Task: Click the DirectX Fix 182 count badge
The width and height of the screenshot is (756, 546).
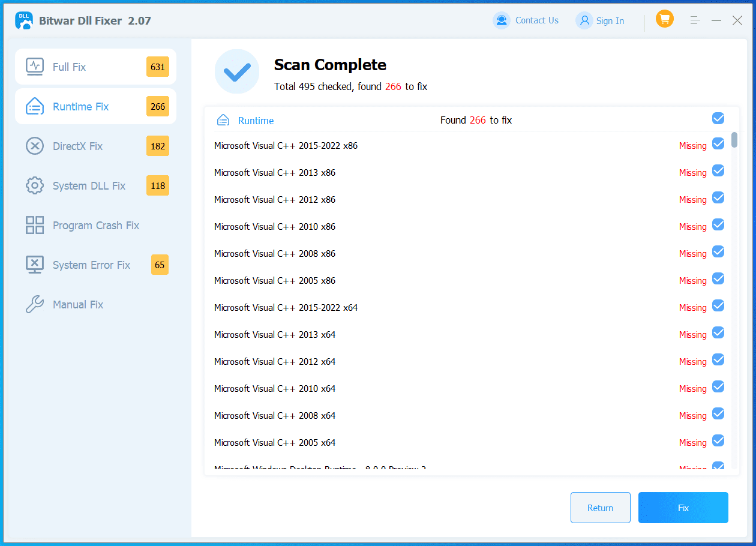Action: tap(158, 146)
